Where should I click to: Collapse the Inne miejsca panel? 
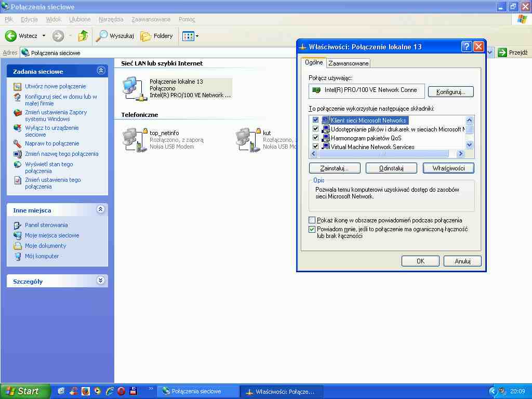(101, 209)
